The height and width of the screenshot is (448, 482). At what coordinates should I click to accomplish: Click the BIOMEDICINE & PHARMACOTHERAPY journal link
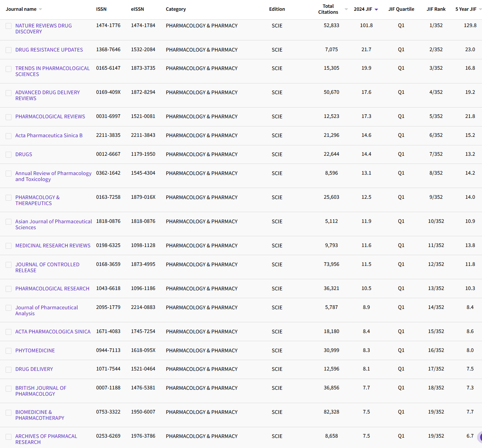tap(40, 415)
